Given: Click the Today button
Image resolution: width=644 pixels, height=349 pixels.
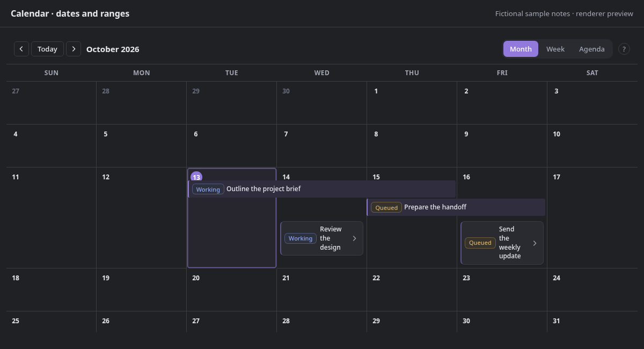Looking at the screenshot, I should 47,49.
